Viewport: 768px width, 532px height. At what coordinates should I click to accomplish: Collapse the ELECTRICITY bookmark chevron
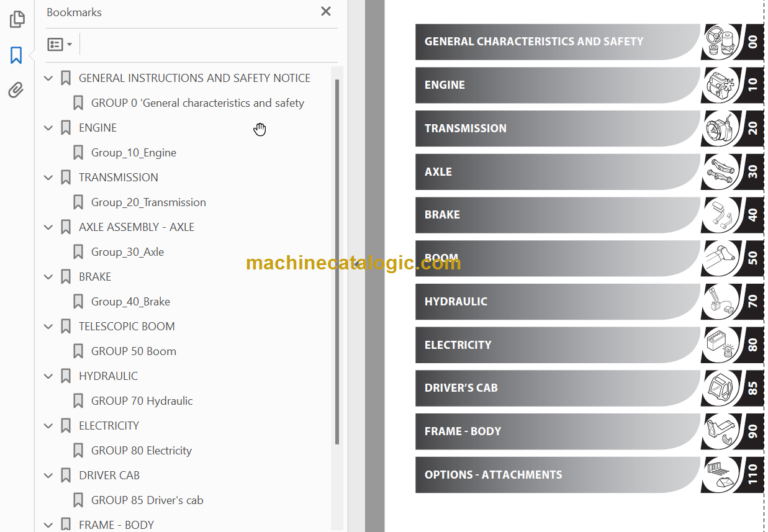click(x=48, y=426)
